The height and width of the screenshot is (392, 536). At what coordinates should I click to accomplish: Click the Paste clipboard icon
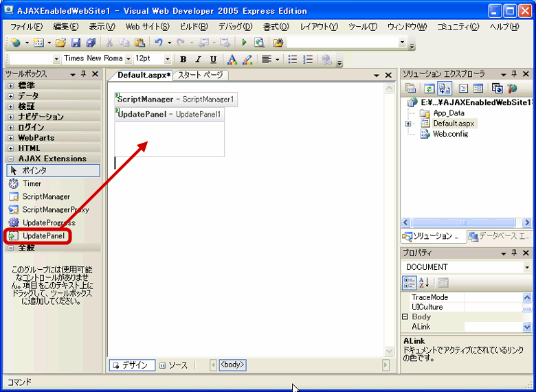[x=139, y=43]
